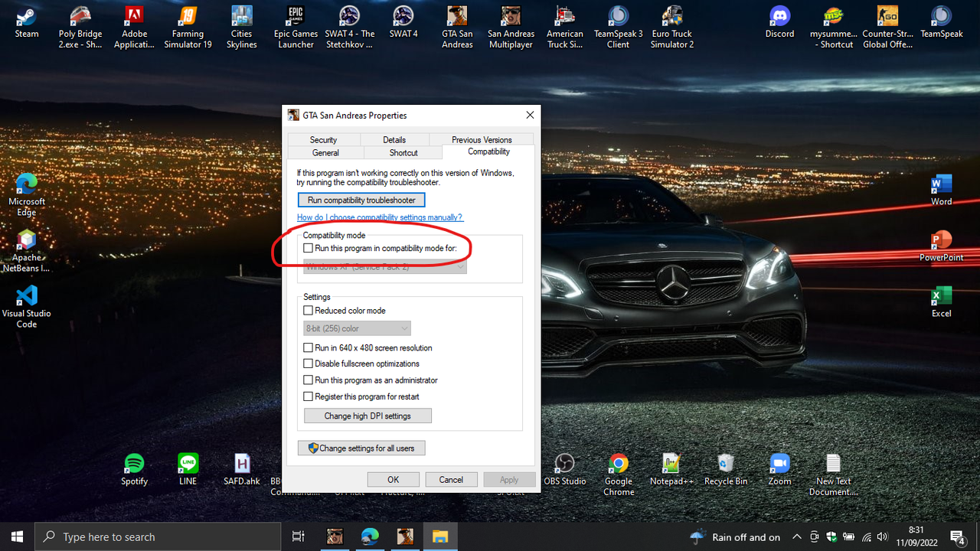This screenshot has width=980, height=551.
Task: Select the Spotify desktop icon
Action: [134, 469]
